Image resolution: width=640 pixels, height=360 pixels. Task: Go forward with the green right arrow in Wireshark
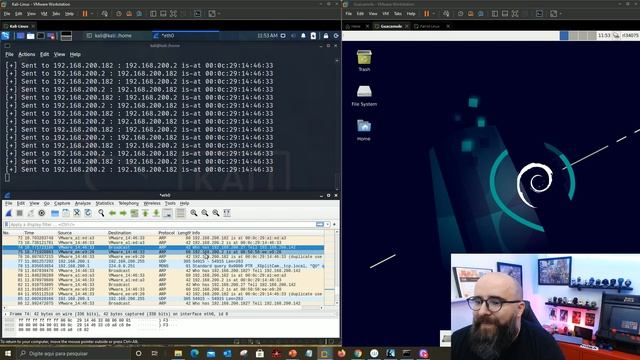(123, 213)
